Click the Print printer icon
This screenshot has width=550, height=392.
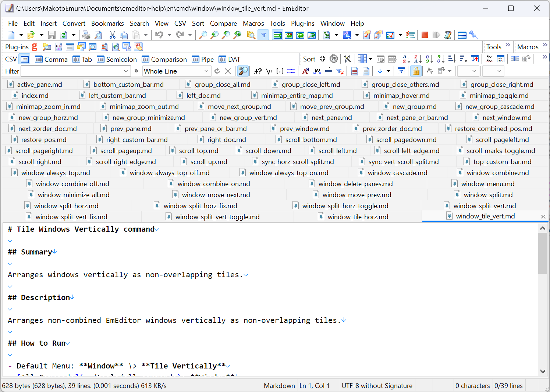coord(86,35)
